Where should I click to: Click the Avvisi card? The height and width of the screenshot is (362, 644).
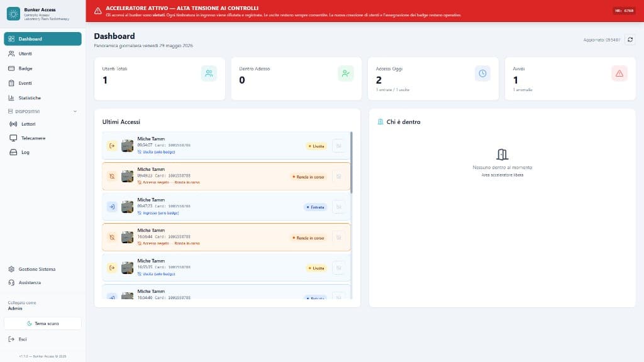coord(570,79)
